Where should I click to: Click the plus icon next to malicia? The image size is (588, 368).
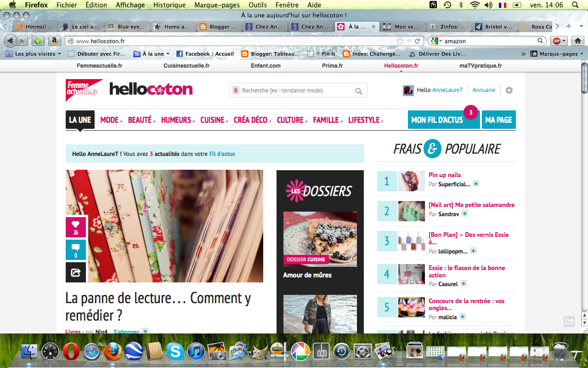[x=463, y=316]
